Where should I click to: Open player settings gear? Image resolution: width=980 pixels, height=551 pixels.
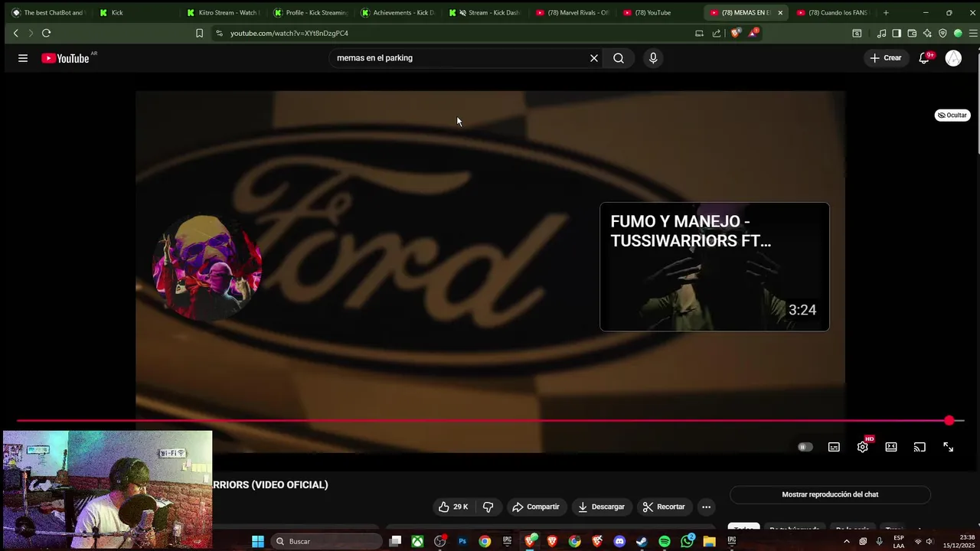pos(863,447)
